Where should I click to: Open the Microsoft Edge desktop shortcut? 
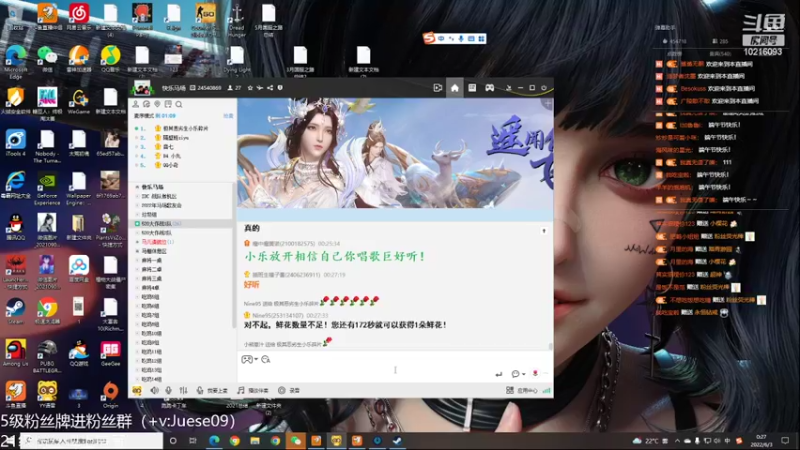point(16,61)
